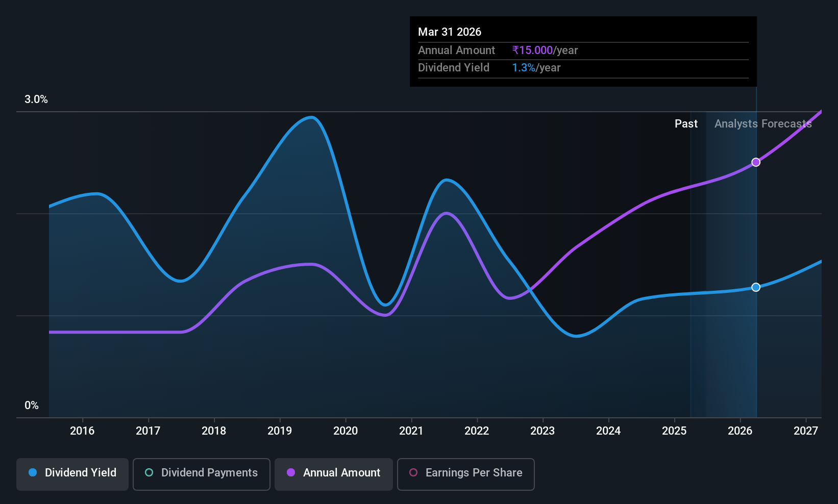Click the blue Dividend Yield legend dot
The image size is (838, 504).
click(33, 472)
